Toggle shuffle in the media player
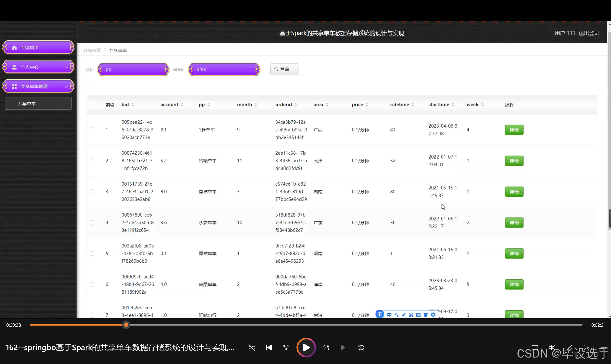 click(x=252, y=347)
